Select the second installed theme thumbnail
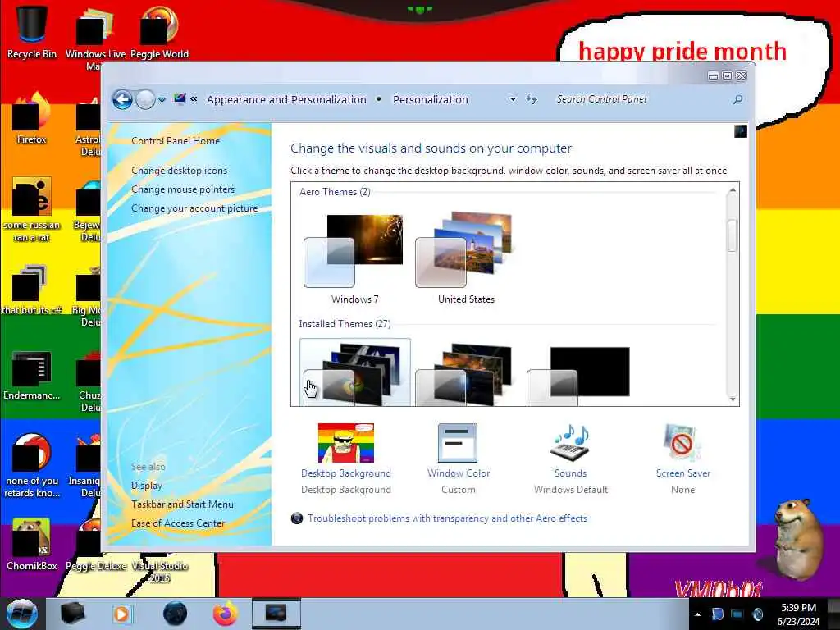The height and width of the screenshot is (630, 840). pos(465,373)
